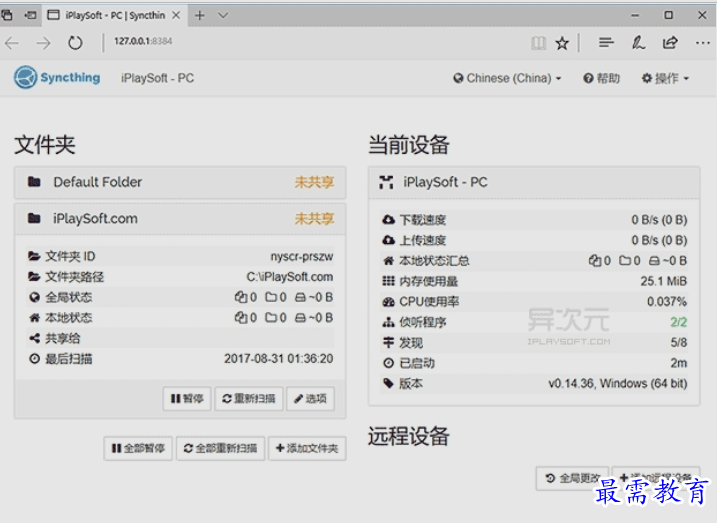Open the browser hub lines icon
This screenshot has width=717, height=523.
click(x=606, y=43)
